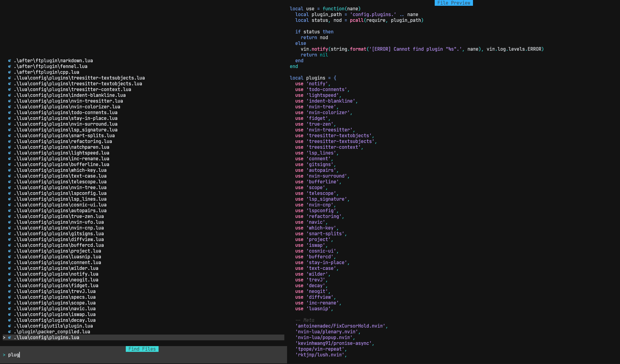The image size is (620, 364).
Task: Click the file icon beside telescope.lua
Action: tap(10, 182)
